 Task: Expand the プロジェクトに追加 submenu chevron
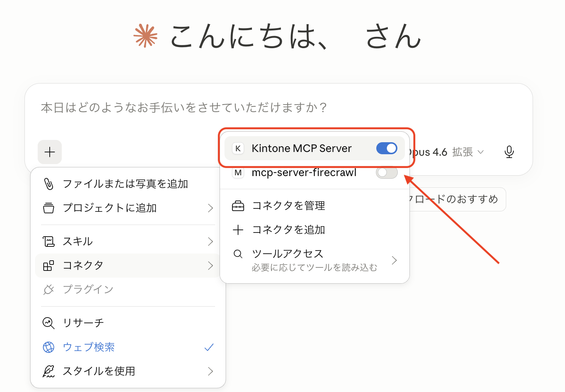(x=211, y=208)
